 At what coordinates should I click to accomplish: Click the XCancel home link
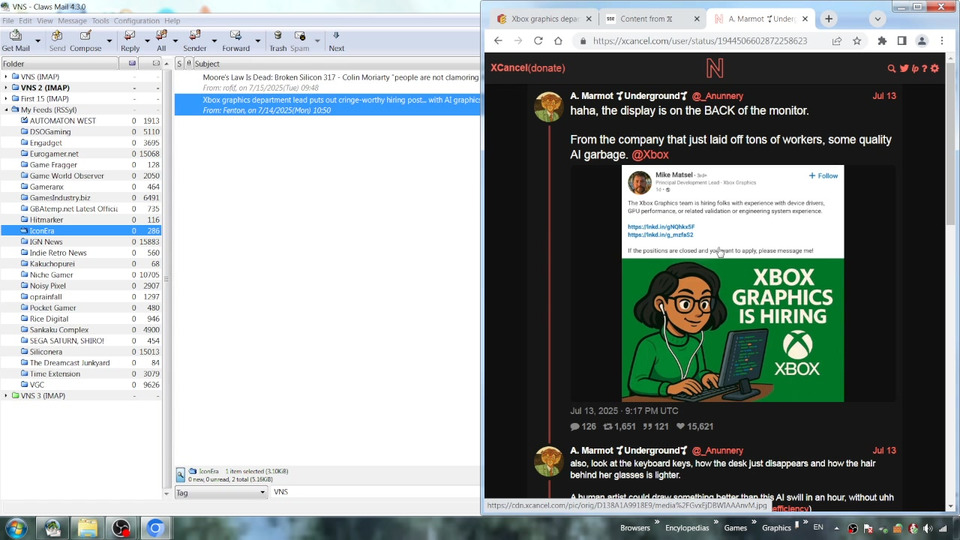(x=509, y=68)
